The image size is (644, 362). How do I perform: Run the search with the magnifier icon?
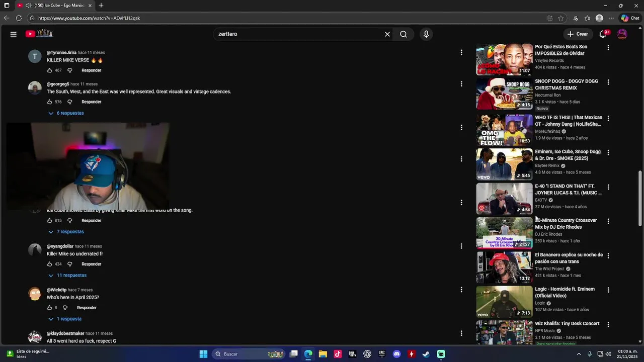(404, 34)
